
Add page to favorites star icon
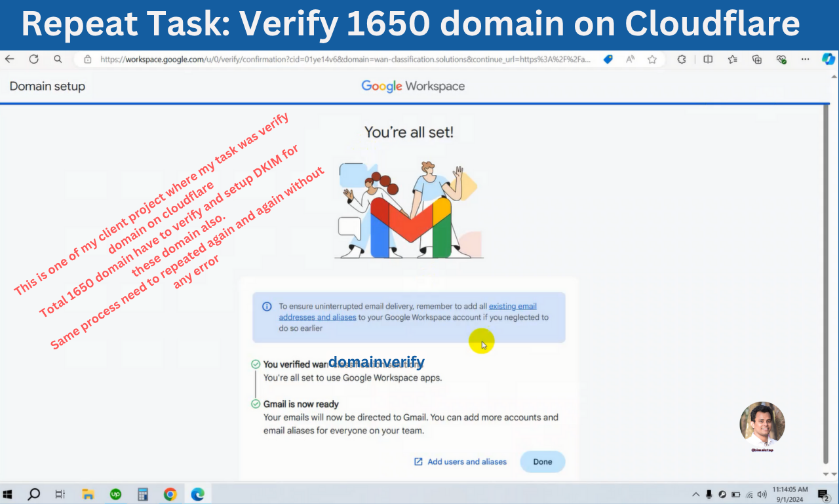(x=652, y=59)
